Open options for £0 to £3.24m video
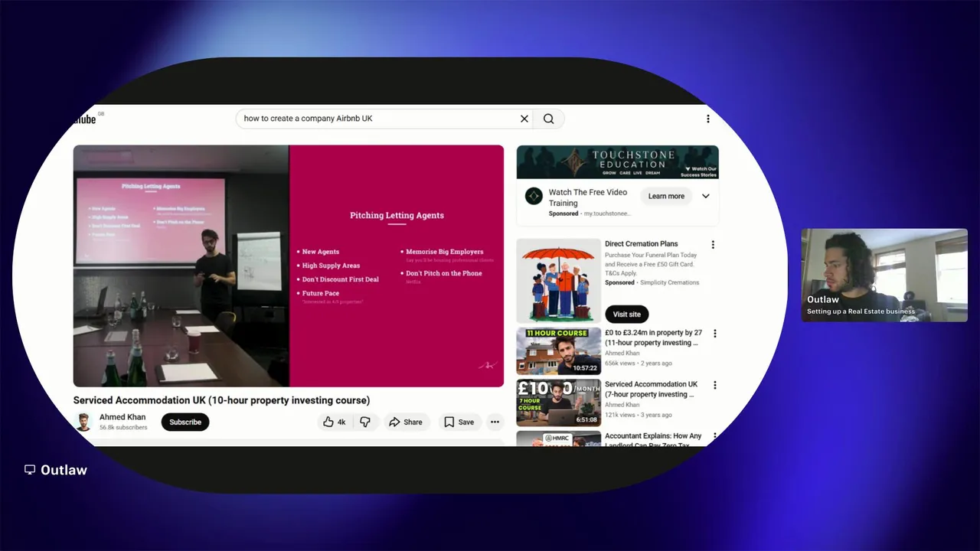Image resolution: width=980 pixels, height=551 pixels. click(715, 334)
